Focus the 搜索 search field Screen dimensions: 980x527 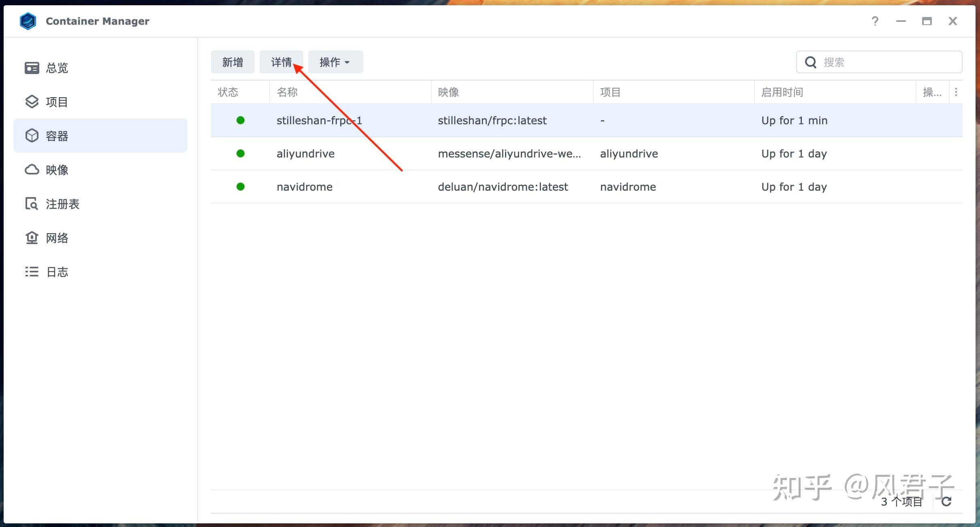[x=887, y=62]
